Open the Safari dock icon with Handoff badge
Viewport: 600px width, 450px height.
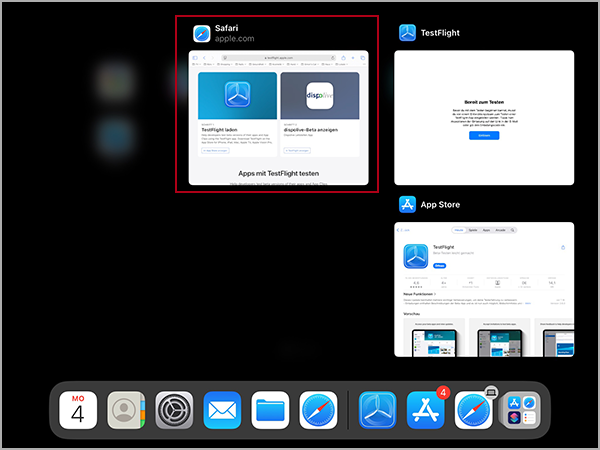[474, 410]
